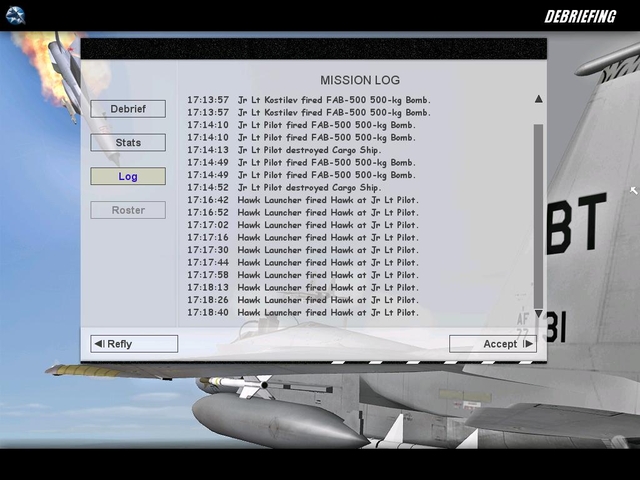Select the 17:16:52 Hawk Launcher entry
640x480 pixels.
click(x=303, y=212)
